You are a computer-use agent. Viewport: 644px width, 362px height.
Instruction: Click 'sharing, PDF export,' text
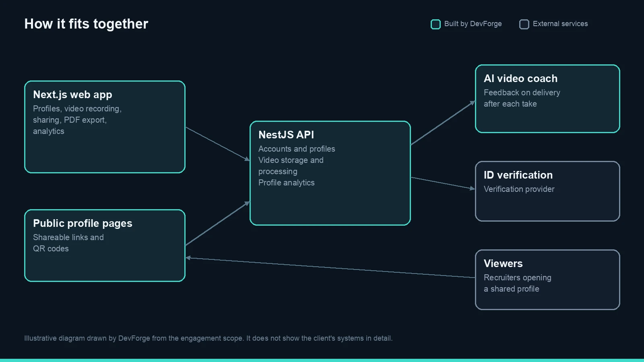click(70, 120)
